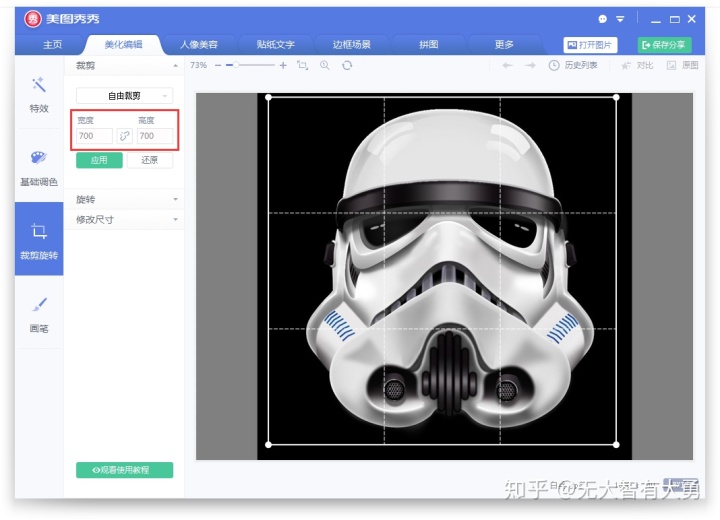Screen dimensions: 720x520
Task: Click the 高度 height input field
Action: pos(155,136)
